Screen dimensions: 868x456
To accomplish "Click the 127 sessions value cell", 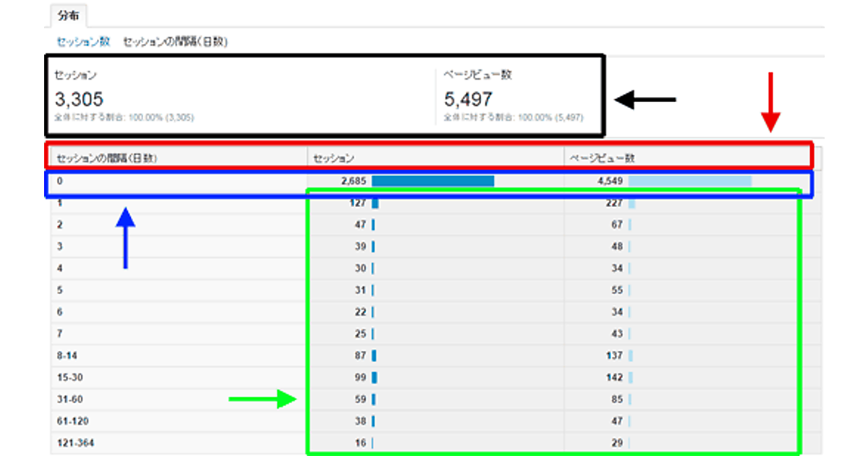I will [x=356, y=203].
